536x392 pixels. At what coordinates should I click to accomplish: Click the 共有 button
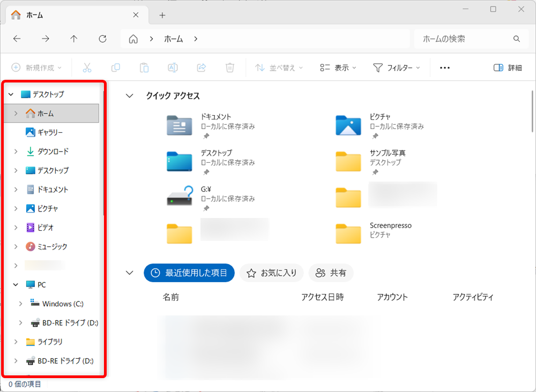pos(331,273)
